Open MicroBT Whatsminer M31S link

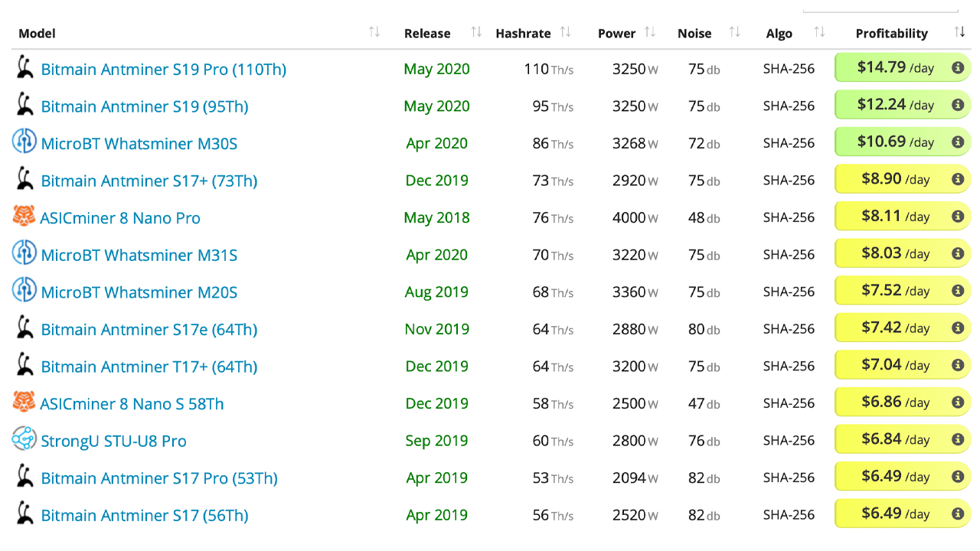click(139, 255)
